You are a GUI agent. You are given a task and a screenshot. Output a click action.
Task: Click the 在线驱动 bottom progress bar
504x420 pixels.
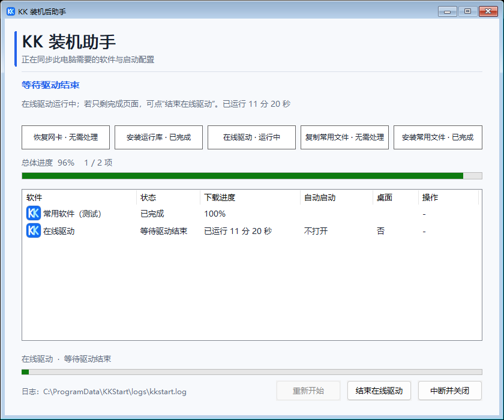coord(252,372)
